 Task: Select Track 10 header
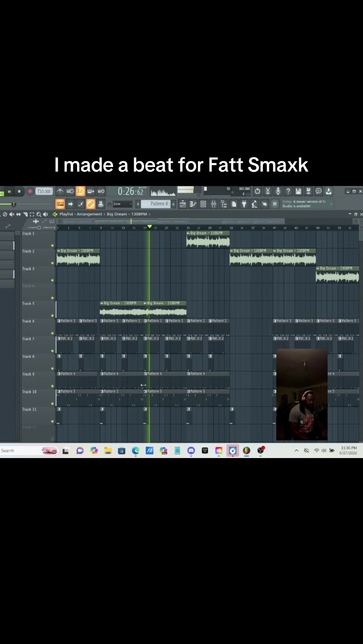(38, 397)
